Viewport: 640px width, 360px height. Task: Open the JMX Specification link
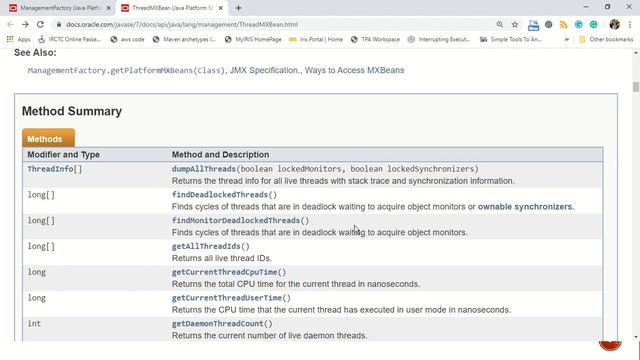point(264,70)
